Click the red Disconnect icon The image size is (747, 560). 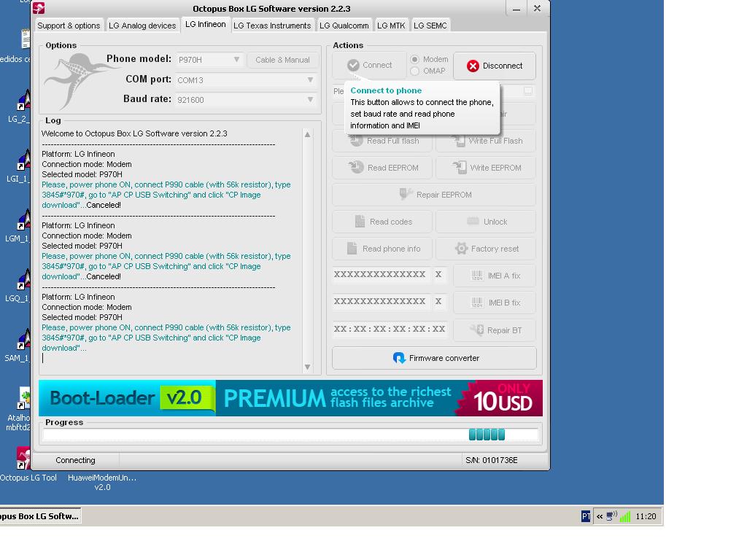click(x=473, y=66)
